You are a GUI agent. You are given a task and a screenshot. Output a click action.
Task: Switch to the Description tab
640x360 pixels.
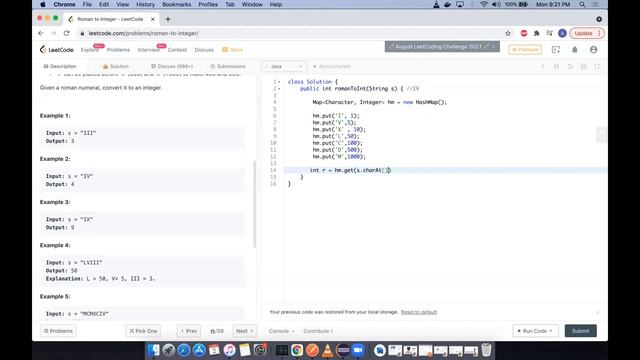pyautogui.click(x=60, y=66)
